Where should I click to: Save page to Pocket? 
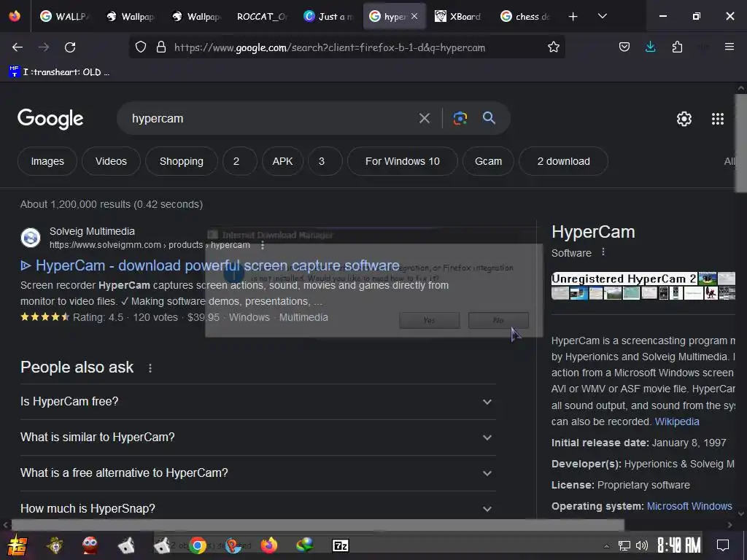(x=624, y=47)
